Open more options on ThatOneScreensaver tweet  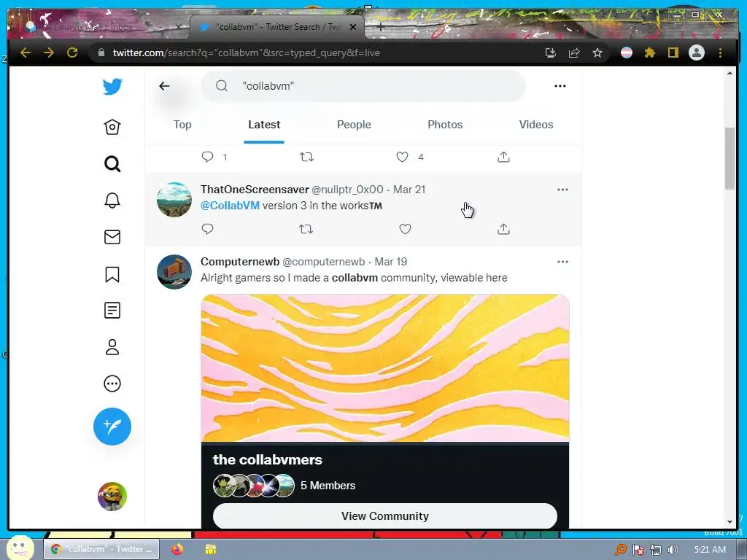tap(562, 190)
